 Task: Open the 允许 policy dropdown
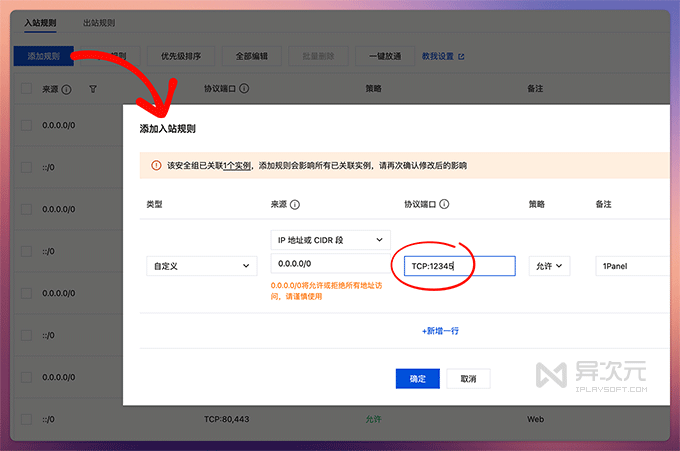pyautogui.click(x=549, y=266)
